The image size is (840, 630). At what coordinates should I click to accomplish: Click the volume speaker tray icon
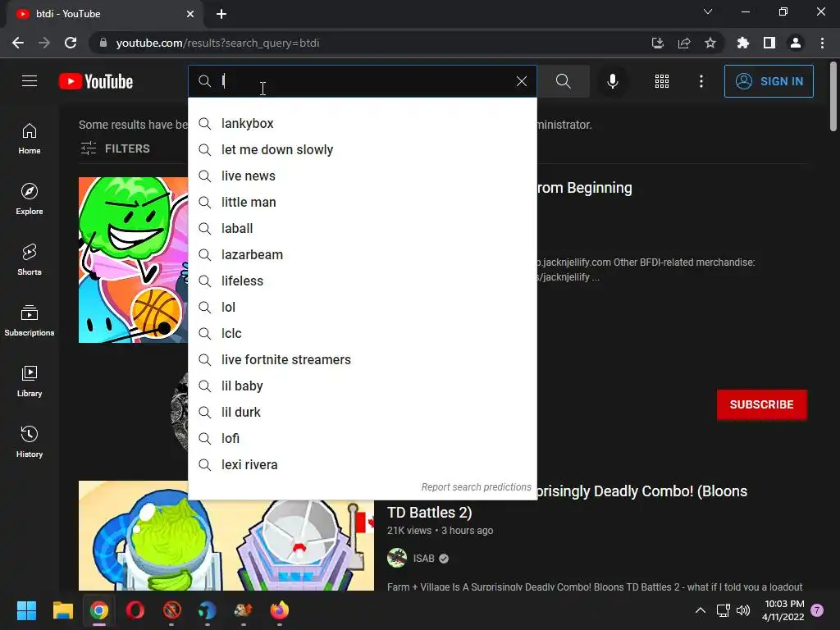point(743,610)
